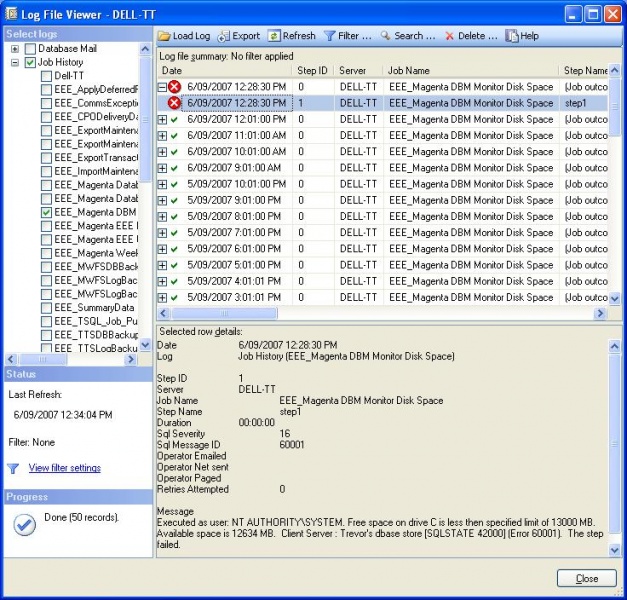Open the Filter funnel toolbar icon
Viewport: 627px width, 600px height.
[329, 36]
